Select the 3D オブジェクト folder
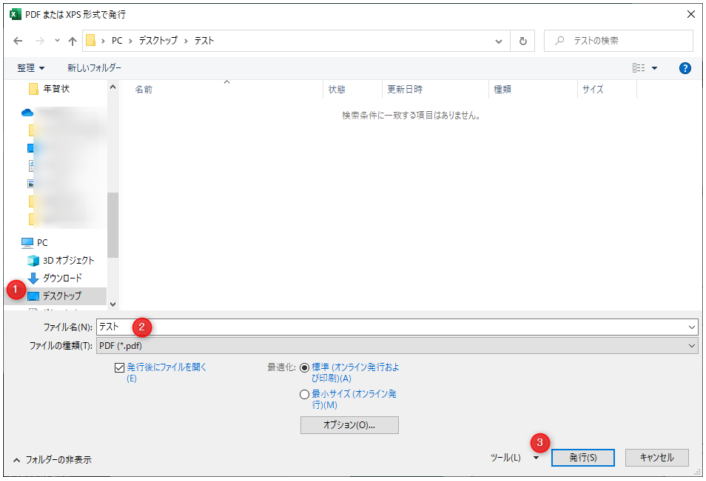 click(61, 260)
